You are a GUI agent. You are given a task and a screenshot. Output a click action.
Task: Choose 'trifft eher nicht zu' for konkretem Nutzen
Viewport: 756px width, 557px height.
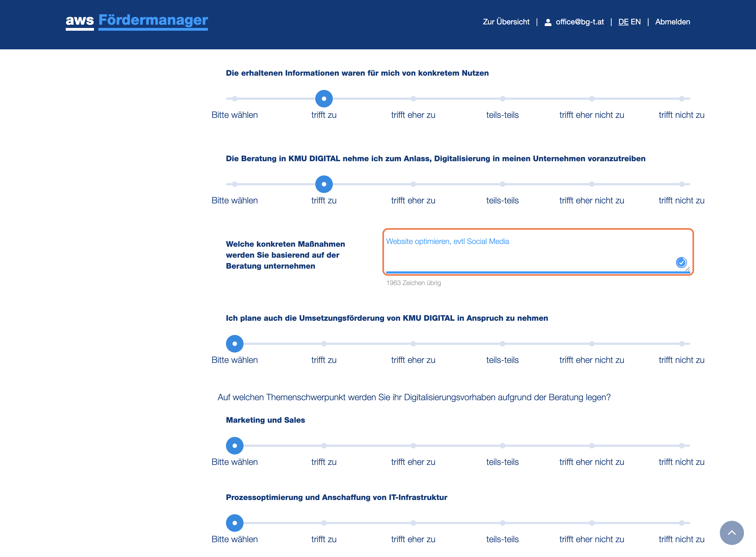coord(592,98)
